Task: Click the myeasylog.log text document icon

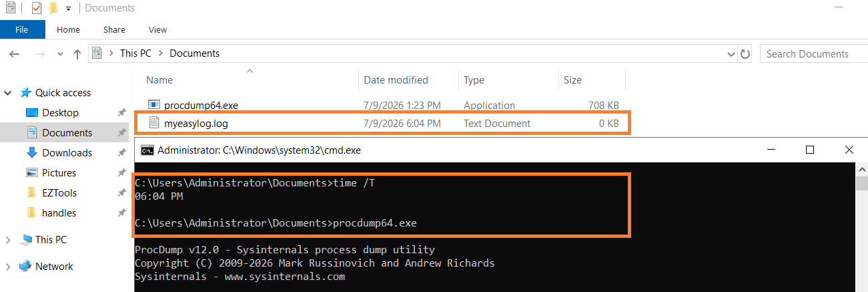Action: pos(154,123)
